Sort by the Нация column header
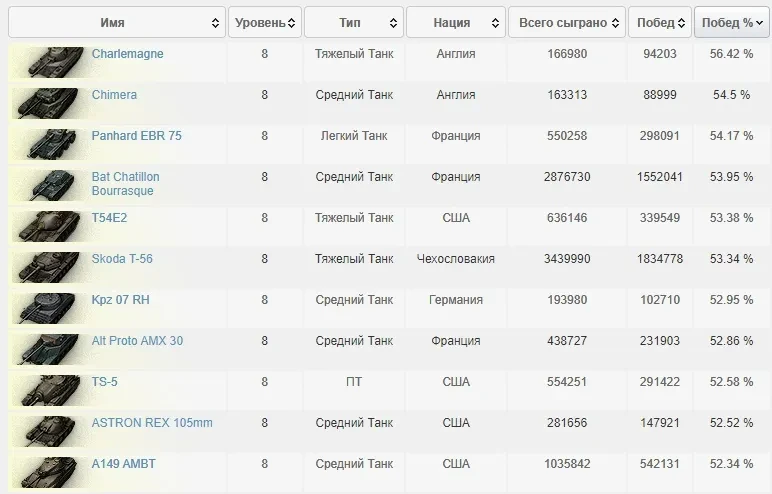This screenshot has height=494, width=772. click(455, 22)
